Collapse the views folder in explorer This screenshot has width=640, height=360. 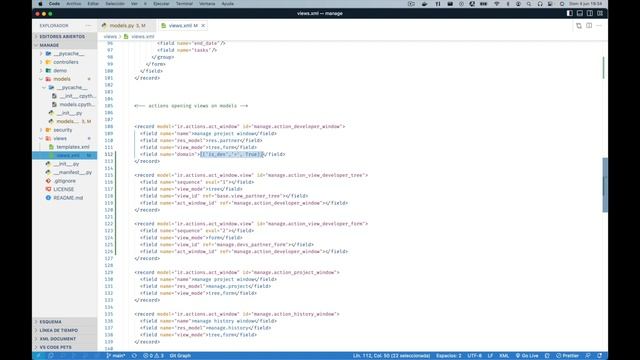pyautogui.click(x=64, y=138)
